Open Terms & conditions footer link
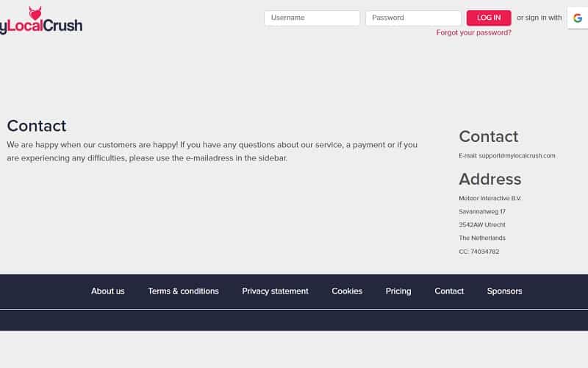Screen dimensions: 588x368 click(183, 291)
